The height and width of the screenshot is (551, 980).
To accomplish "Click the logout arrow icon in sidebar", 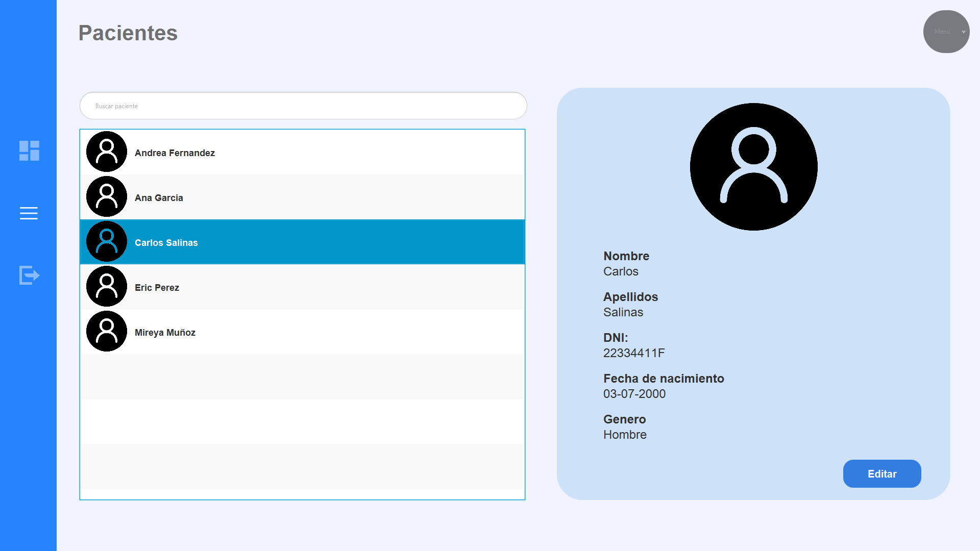I will [29, 275].
